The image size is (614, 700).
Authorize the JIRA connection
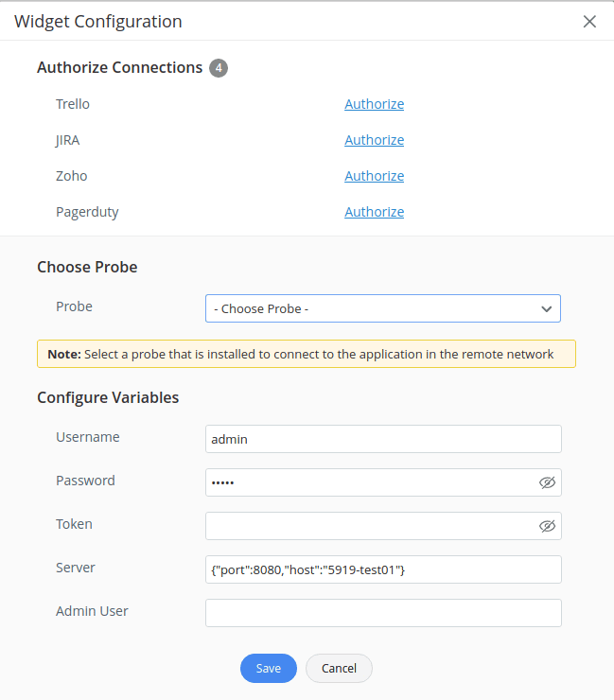[x=374, y=140]
